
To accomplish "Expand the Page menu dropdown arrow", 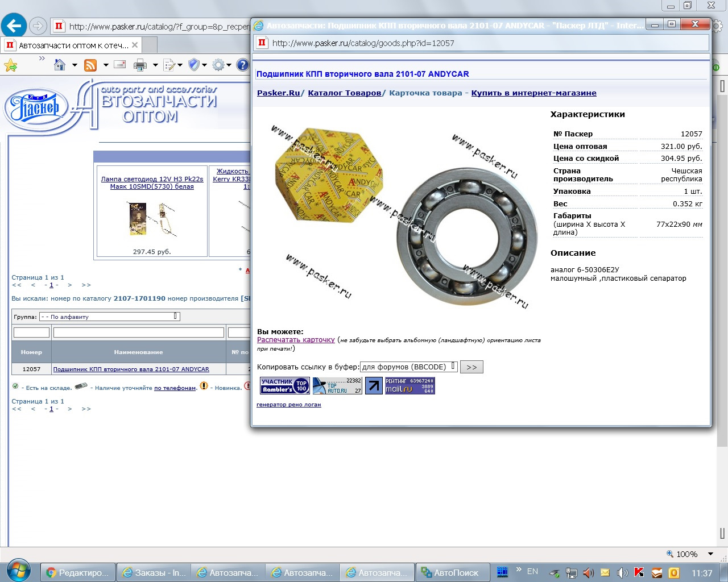I will tap(180, 65).
